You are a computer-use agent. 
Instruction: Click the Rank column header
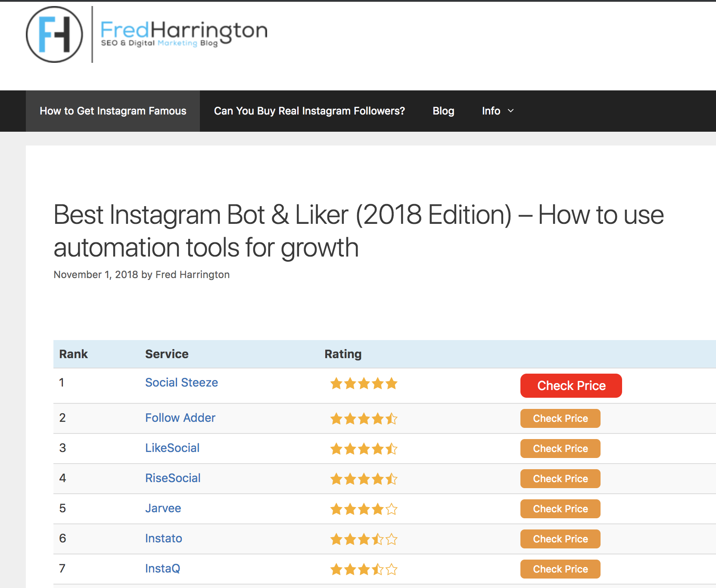tap(74, 354)
